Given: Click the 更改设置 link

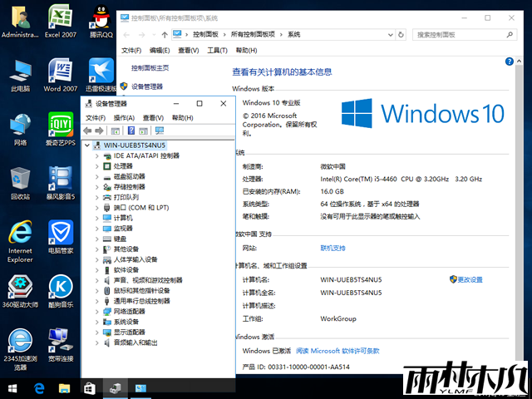Looking at the screenshot, I should (x=470, y=280).
